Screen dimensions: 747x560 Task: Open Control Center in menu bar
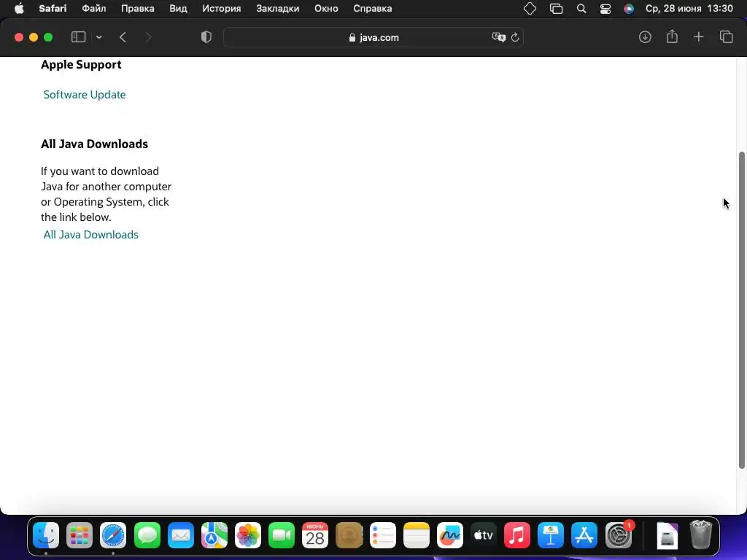coord(605,9)
